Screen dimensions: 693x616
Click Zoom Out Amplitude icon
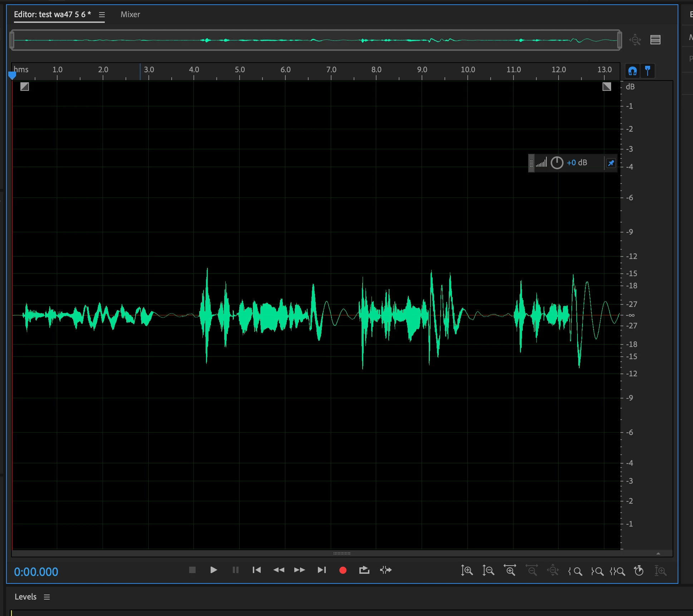pyautogui.click(x=488, y=570)
